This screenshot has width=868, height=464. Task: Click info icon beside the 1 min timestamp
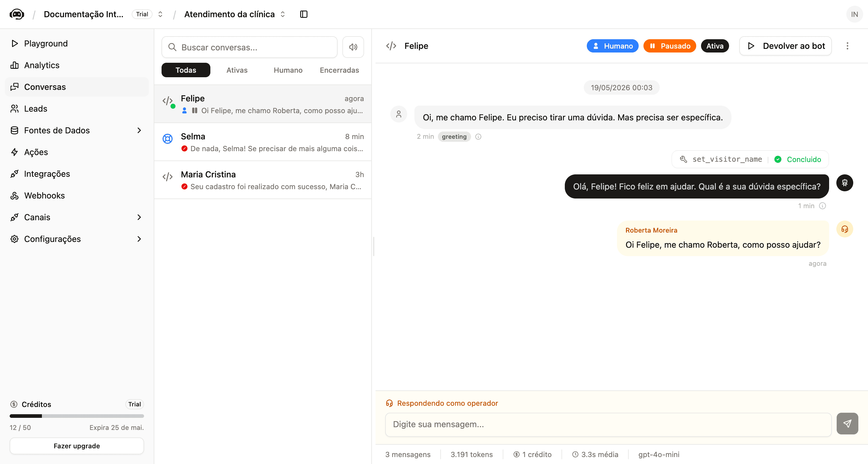pyautogui.click(x=822, y=206)
